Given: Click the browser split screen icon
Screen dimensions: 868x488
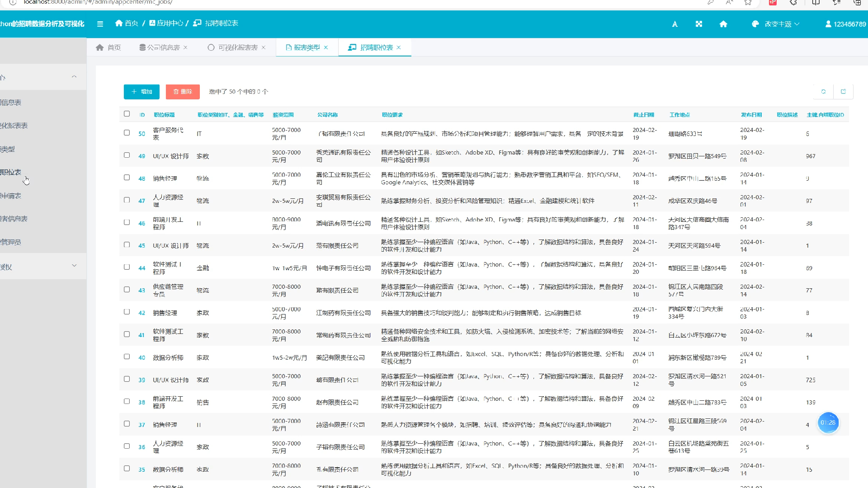Looking at the screenshot, I should pos(816,2).
